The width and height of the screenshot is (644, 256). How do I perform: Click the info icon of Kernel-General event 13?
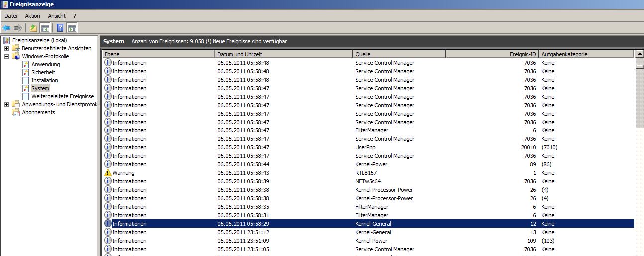point(108,232)
